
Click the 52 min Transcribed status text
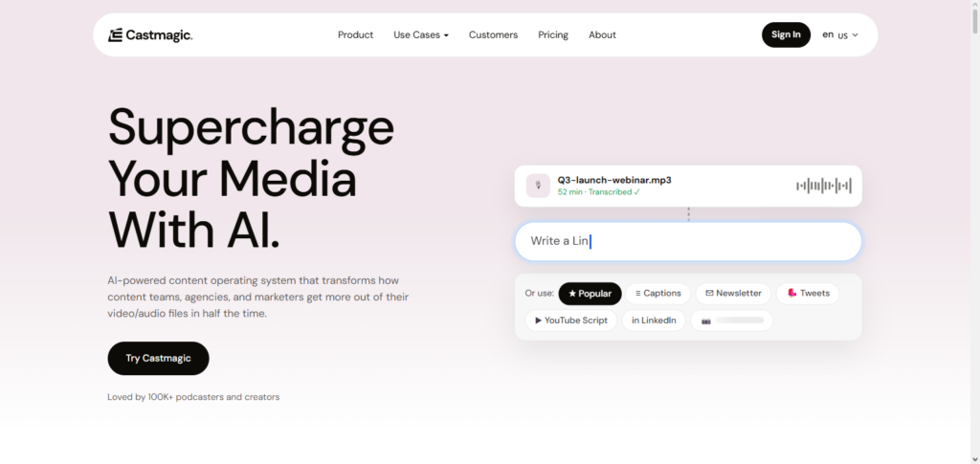tap(599, 192)
